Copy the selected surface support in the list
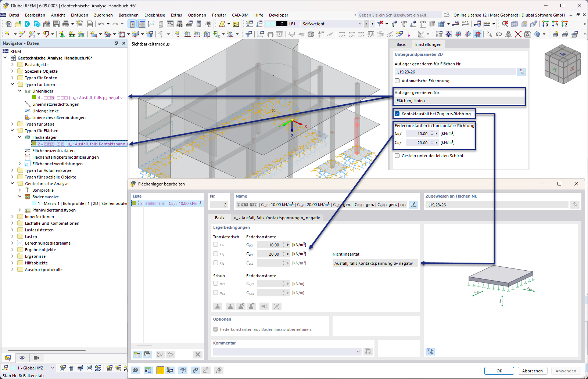Viewport: 588px width, 379px height. click(x=147, y=354)
